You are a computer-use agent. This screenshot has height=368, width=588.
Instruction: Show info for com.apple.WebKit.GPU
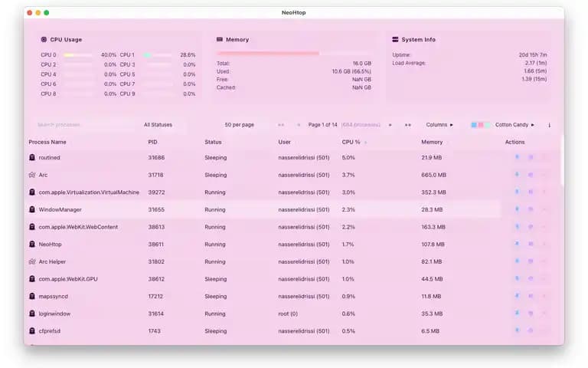531,278
